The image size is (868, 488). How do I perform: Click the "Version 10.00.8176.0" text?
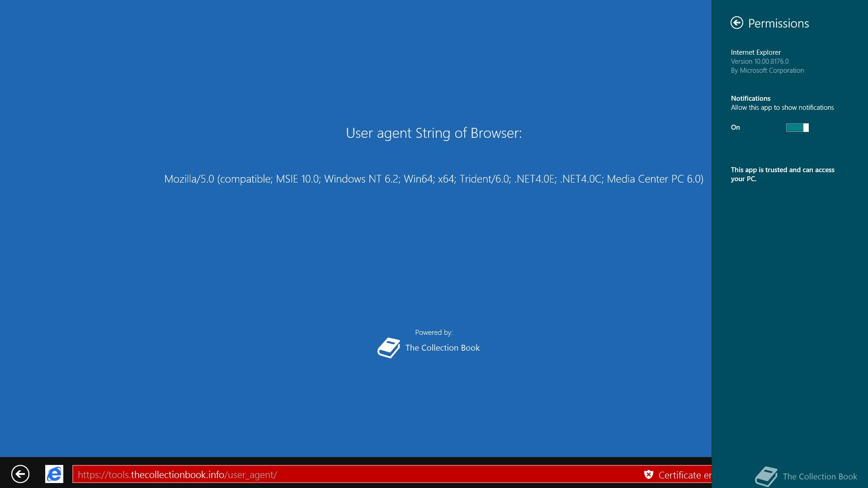pyautogui.click(x=759, y=61)
